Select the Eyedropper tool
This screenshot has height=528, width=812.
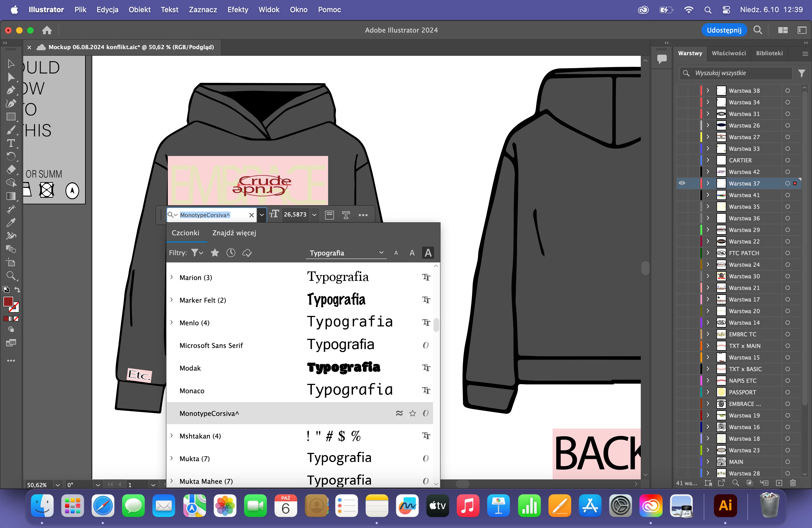10,223
